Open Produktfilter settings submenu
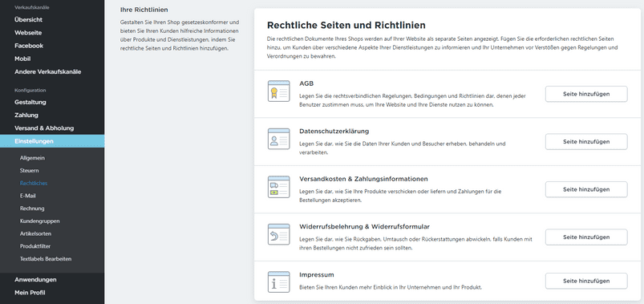Viewport: 644px width, 304px height. pyautogui.click(x=35, y=246)
